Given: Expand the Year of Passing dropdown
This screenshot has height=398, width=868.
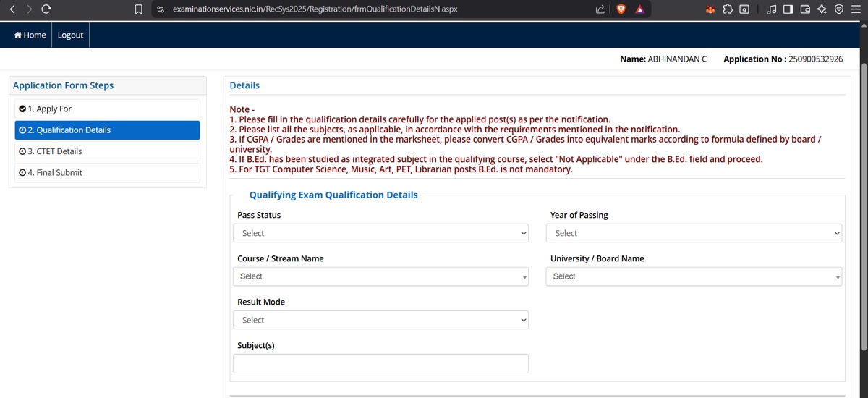Looking at the screenshot, I should tap(694, 233).
